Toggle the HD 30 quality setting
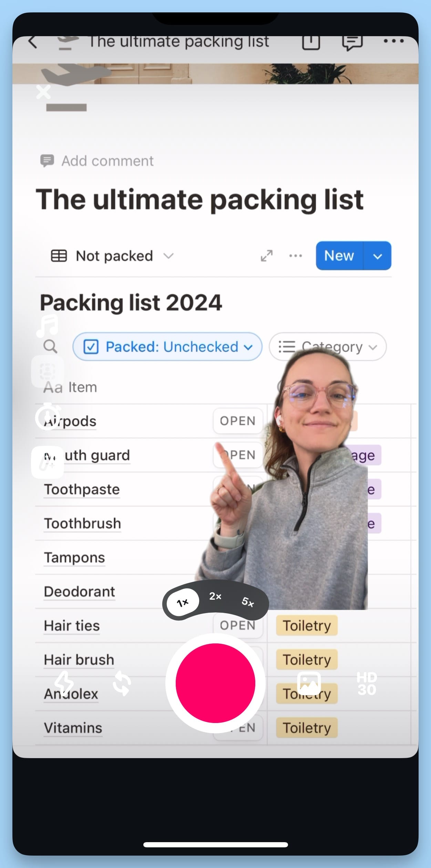The image size is (431, 868). (x=367, y=683)
